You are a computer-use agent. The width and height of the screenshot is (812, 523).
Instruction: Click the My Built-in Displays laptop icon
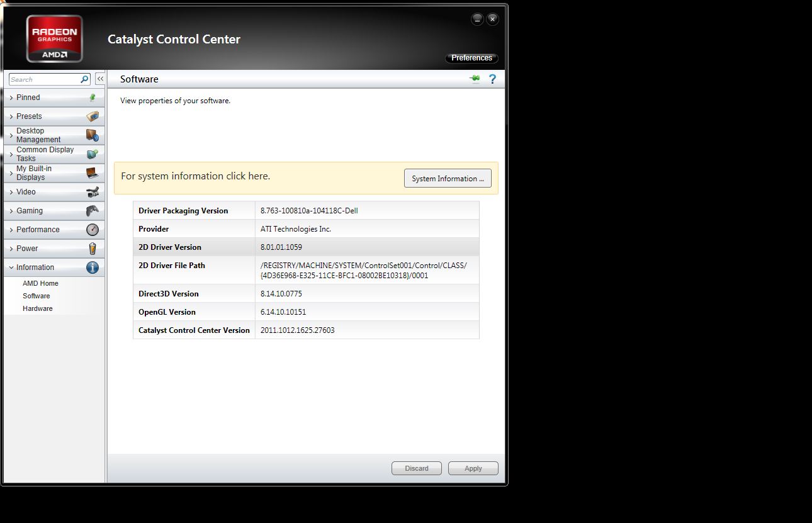click(x=93, y=172)
